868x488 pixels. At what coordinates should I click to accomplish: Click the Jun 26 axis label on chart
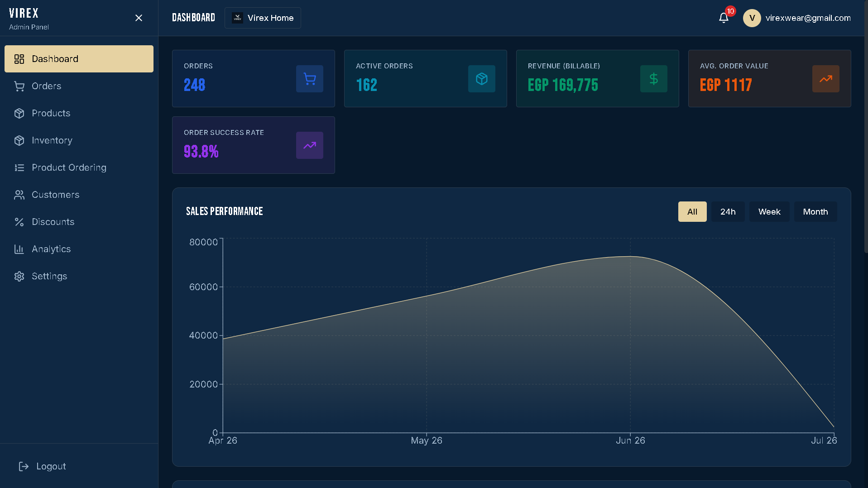tap(630, 440)
